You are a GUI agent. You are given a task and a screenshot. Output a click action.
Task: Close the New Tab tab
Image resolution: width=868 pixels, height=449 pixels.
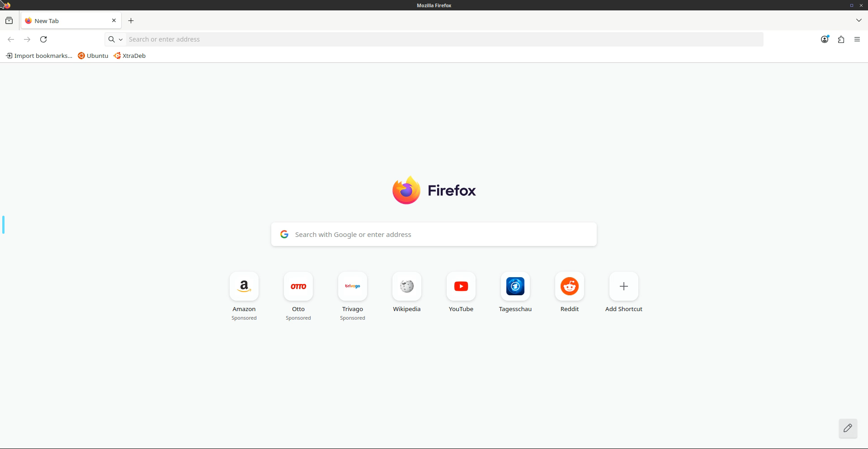tap(114, 20)
